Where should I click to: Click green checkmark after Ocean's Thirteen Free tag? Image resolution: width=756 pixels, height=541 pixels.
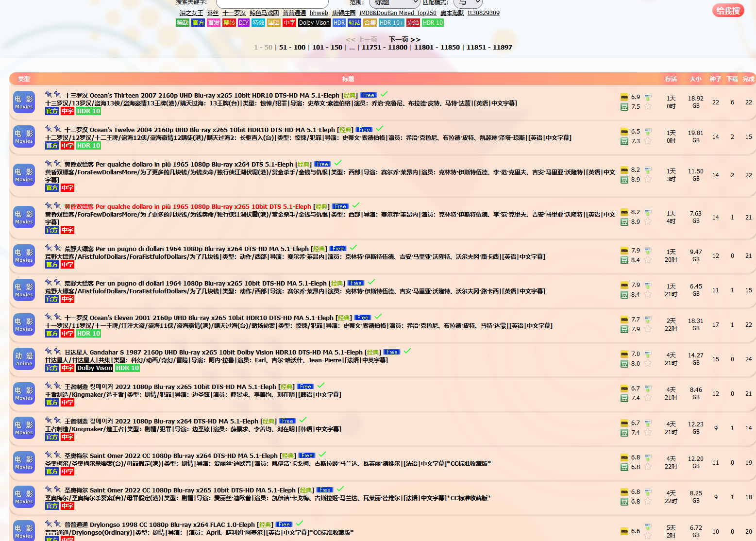(384, 94)
